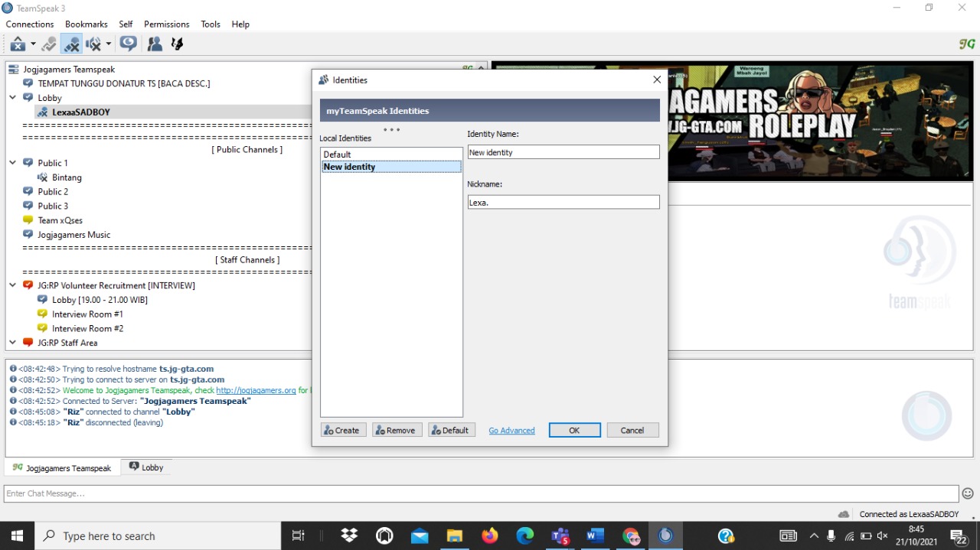Screen dimensions: 980x550
Task: Collapse JG:RP Volunteer Recruitment channel
Action: tap(13, 285)
